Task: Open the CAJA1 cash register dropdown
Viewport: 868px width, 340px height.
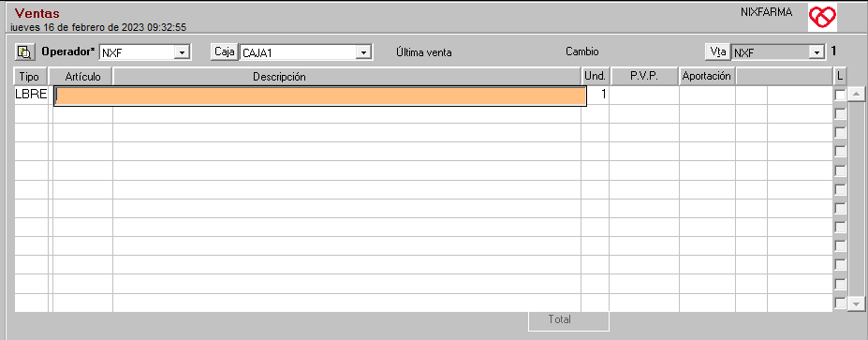Action: [x=362, y=52]
